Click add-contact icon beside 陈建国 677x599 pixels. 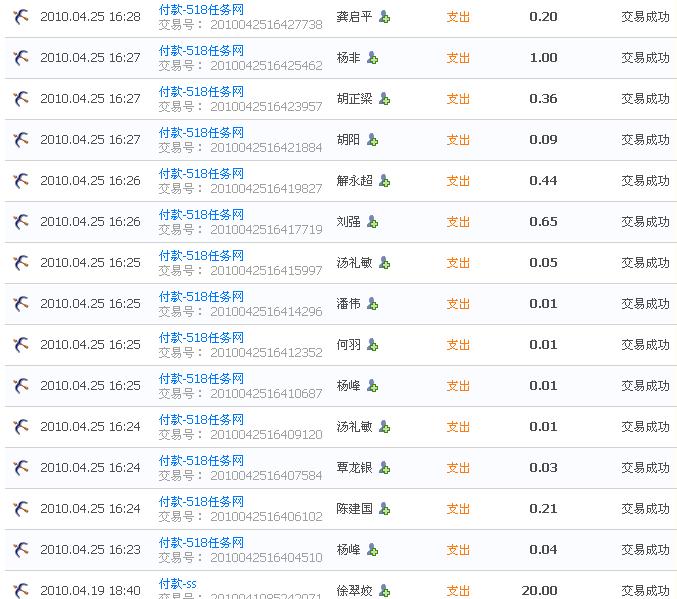(385, 509)
